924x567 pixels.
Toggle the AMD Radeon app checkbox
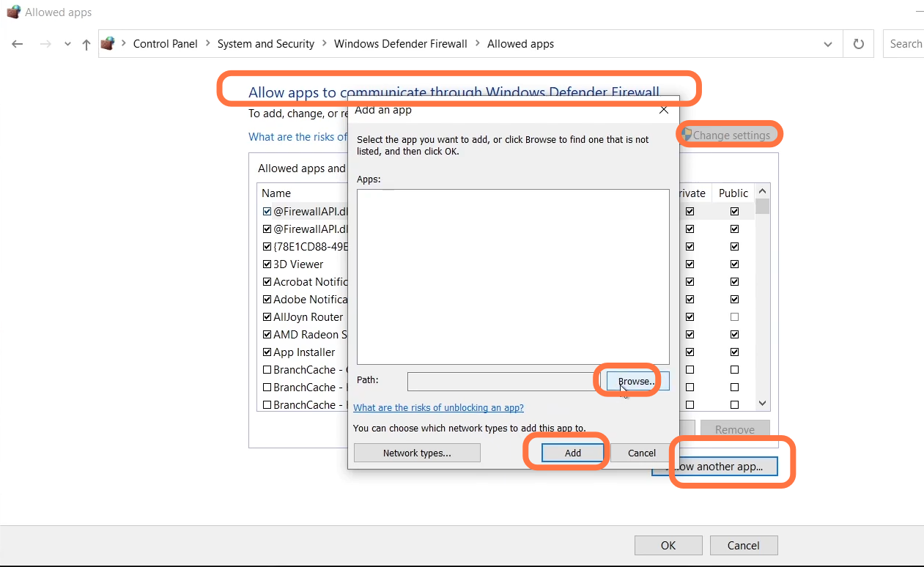pos(267,335)
